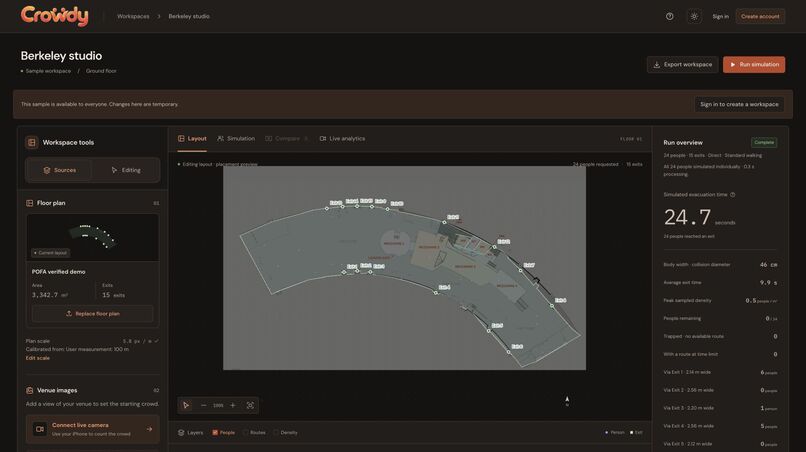
Task: Click the Average exit time row
Action: 720,283
